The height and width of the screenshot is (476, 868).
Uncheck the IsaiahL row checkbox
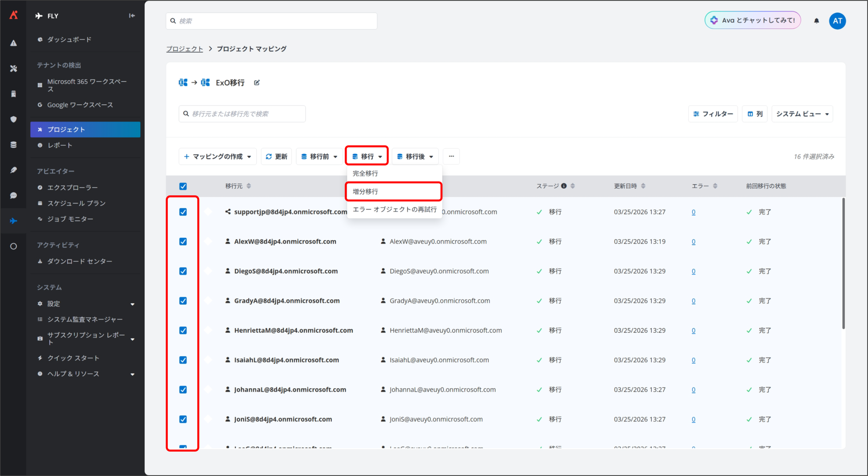click(183, 360)
